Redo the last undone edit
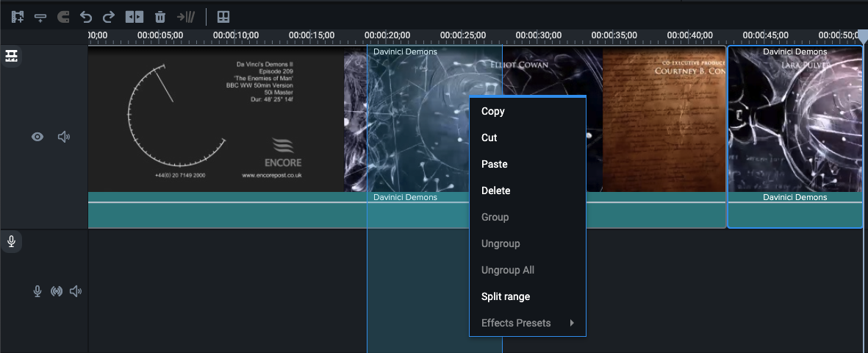The image size is (868, 353). click(109, 17)
